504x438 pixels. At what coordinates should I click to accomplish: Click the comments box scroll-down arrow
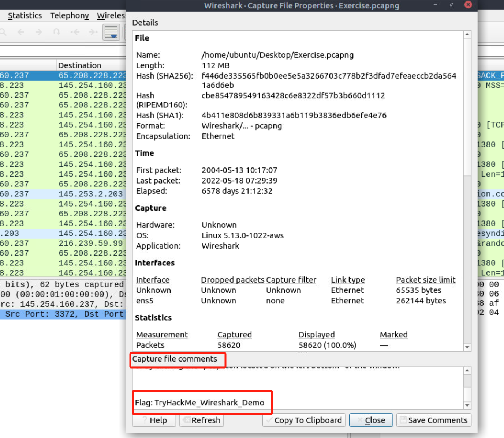(467, 405)
